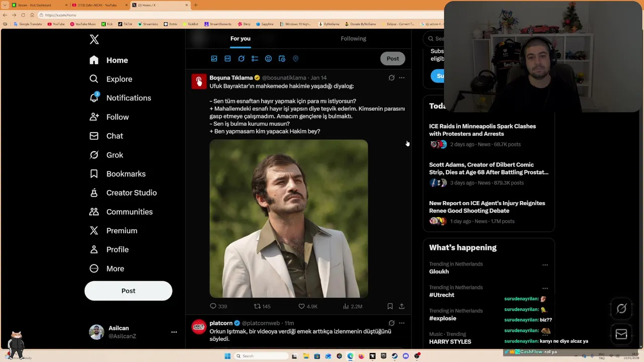View 2.2M views analytics
Image resolution: width=644 pixels, height=362 pixels.
coord(352,306)
